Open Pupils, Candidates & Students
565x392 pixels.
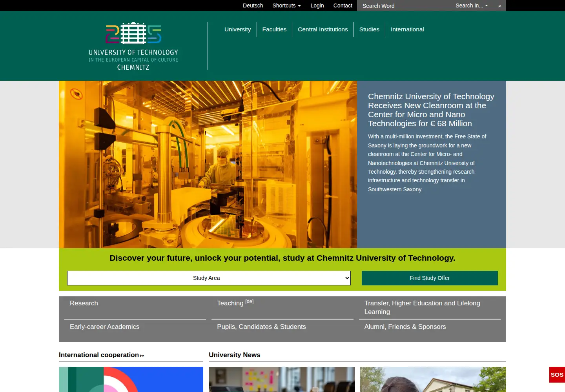pyautogui.click(x=261, y=327)
